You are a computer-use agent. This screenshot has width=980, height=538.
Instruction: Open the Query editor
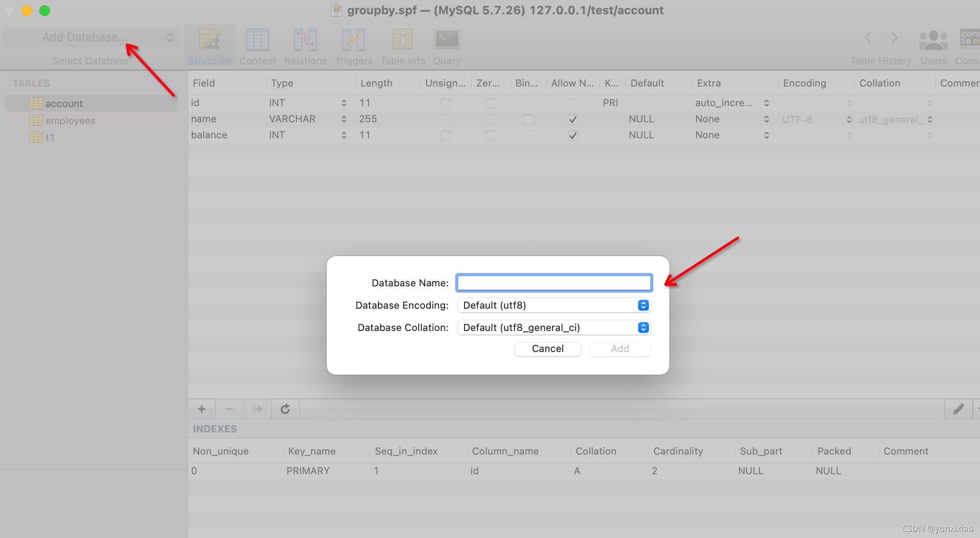(x=446, y=45)
